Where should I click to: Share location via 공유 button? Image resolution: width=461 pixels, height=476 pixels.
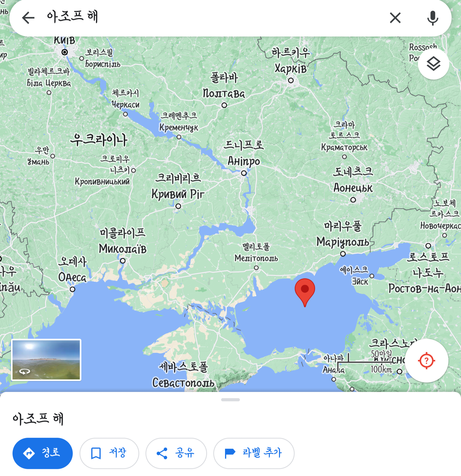[176, 453]
